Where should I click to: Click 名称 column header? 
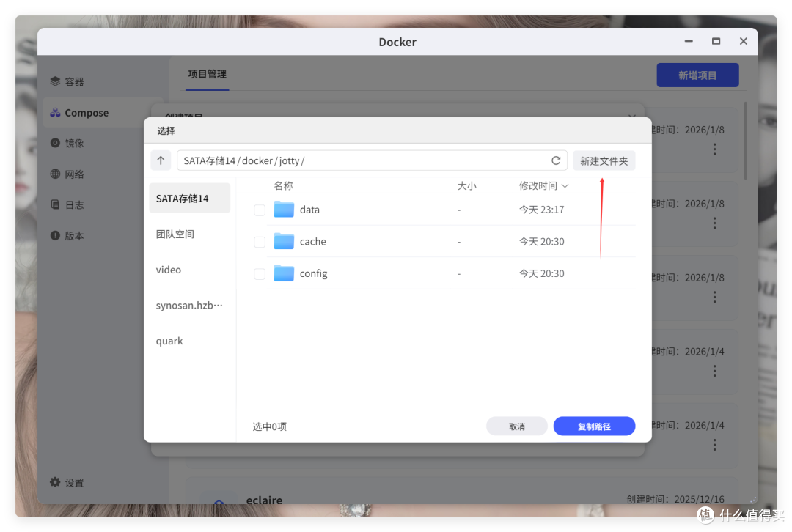pyautogui.click(x=283, y=185)
